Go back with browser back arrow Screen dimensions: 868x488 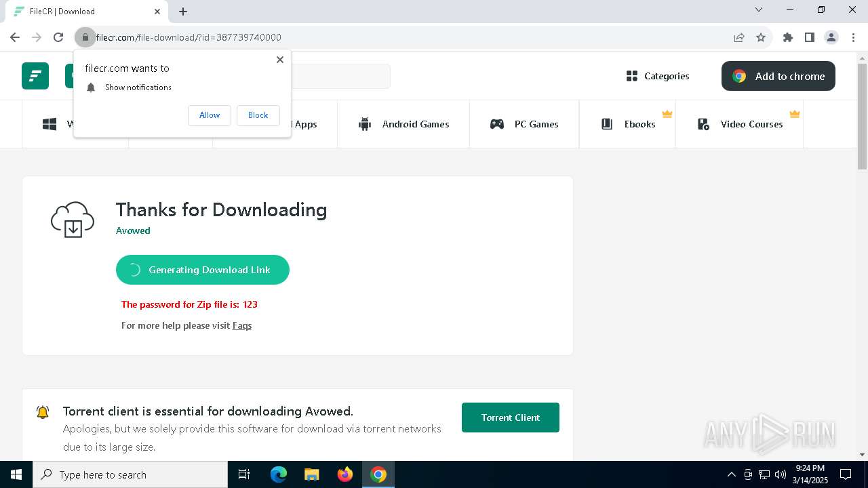pos(15,37)
